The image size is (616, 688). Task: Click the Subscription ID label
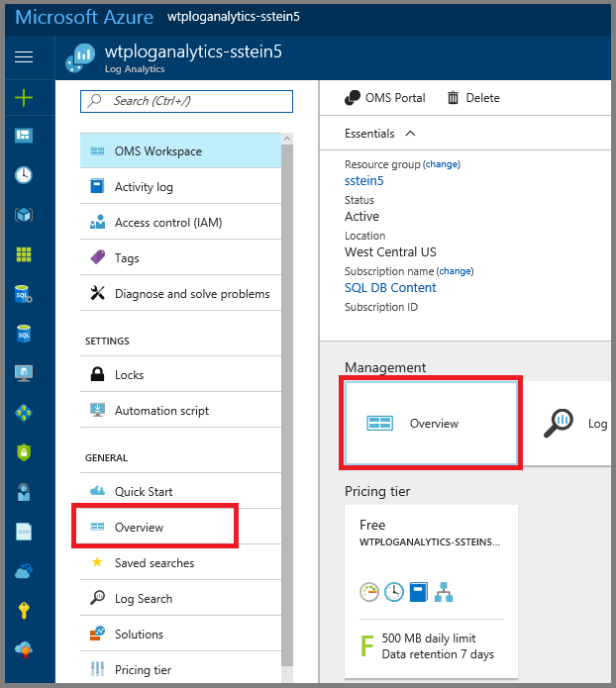click(x=381, y=307)
